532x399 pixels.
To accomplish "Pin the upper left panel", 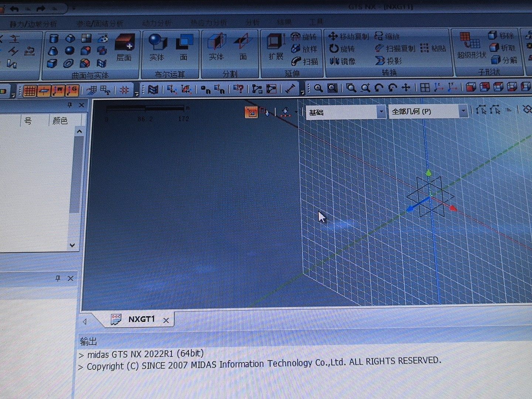I will click(69, 106).
